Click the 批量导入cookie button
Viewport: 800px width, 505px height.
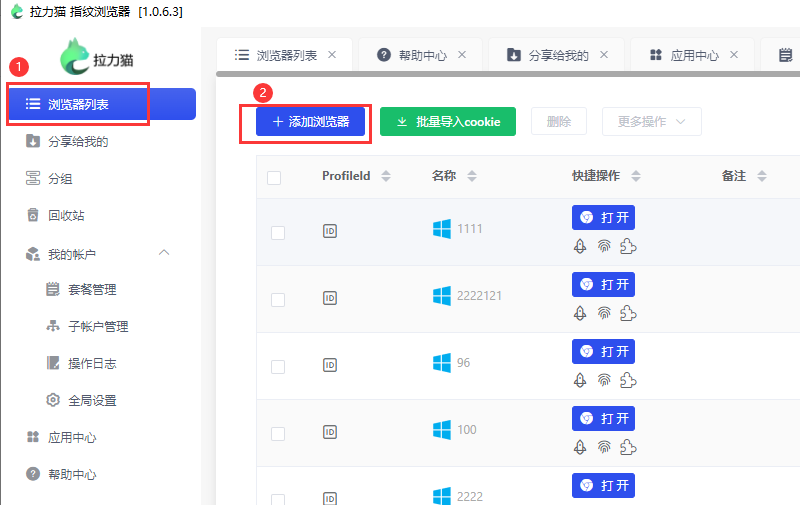click(x=447, y=121)
